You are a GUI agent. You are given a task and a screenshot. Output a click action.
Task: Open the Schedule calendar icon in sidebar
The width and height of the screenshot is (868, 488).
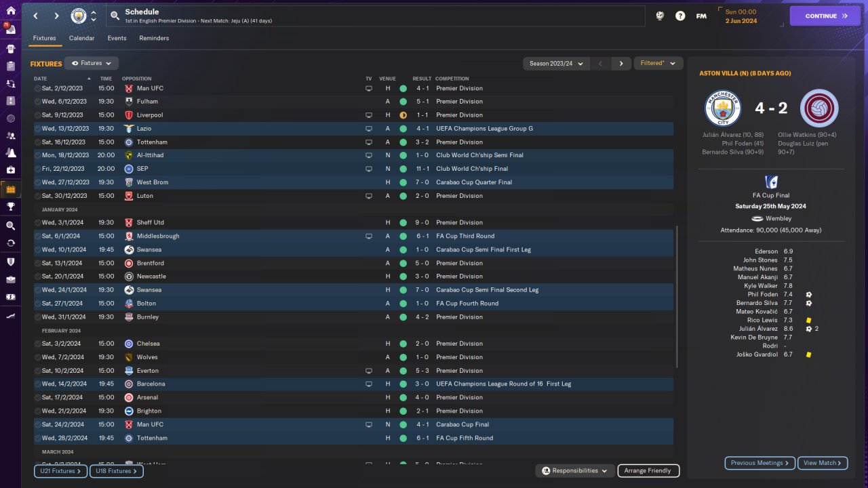click(x=10, y=189)
